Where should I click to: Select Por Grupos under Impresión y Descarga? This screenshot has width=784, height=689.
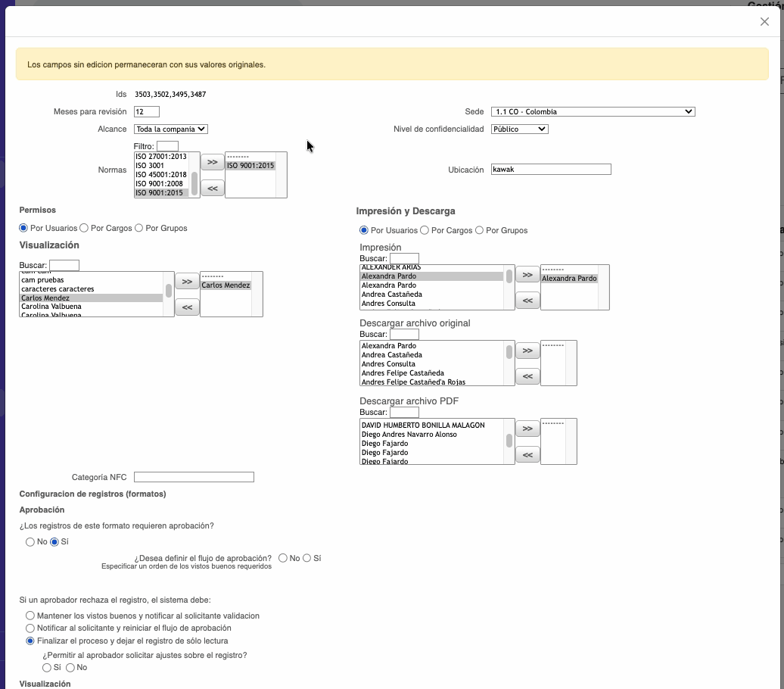point(480,230)
